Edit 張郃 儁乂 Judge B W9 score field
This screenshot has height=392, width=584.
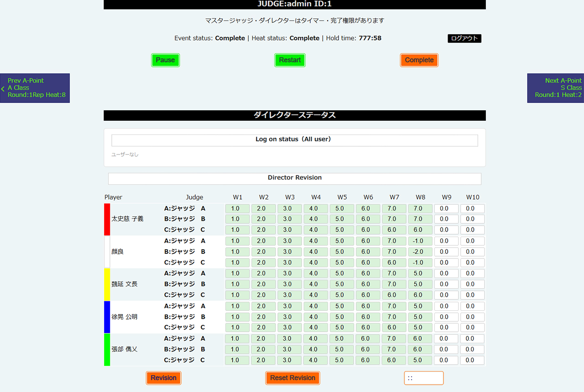click(446, 350)
